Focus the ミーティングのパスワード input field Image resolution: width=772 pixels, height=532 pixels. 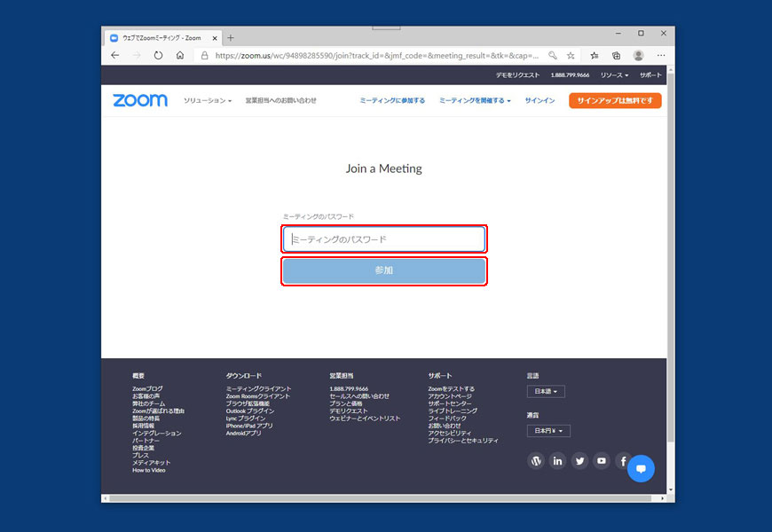coord(384,239)
